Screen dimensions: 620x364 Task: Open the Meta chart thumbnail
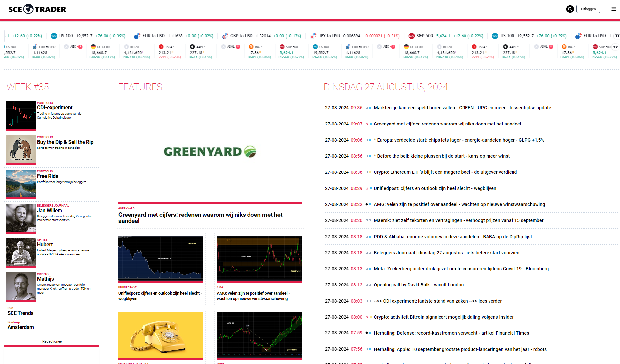coord(259,336)
